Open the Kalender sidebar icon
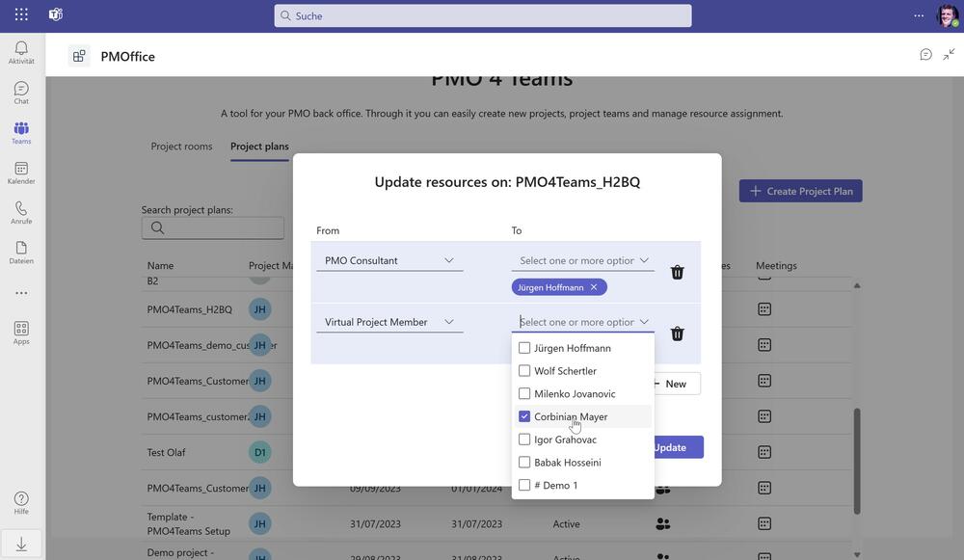This screenshot has height=560, width=964. click(21, 173)
